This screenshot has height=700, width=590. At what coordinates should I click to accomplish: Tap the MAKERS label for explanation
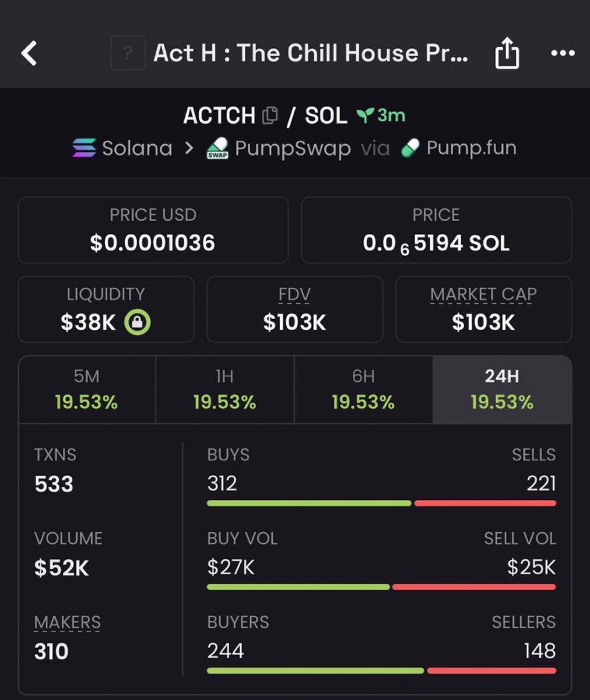tap(67, 622)
